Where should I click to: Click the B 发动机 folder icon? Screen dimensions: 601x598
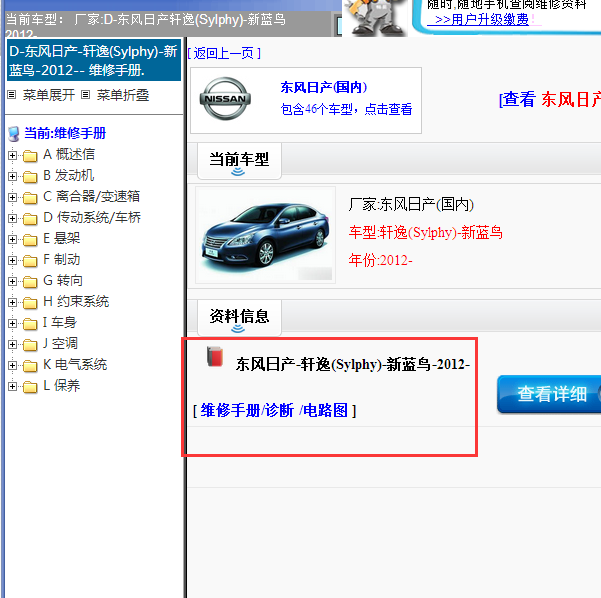point(30,177)
